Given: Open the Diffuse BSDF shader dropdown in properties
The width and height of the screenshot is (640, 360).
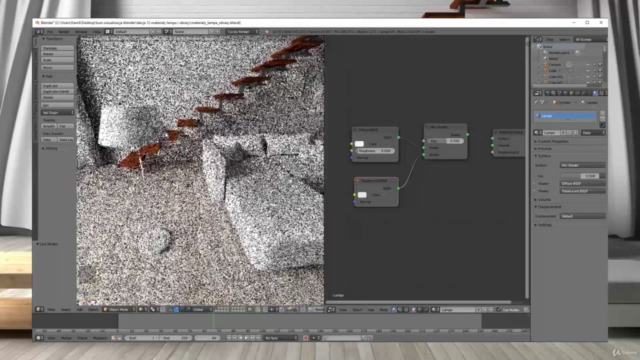Looking at the screenshot, I should pos(582,183).
